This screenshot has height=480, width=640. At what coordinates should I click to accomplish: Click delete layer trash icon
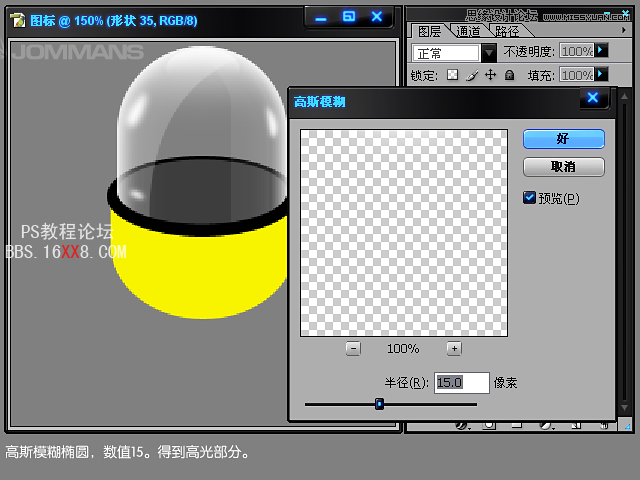coord(605,425)
